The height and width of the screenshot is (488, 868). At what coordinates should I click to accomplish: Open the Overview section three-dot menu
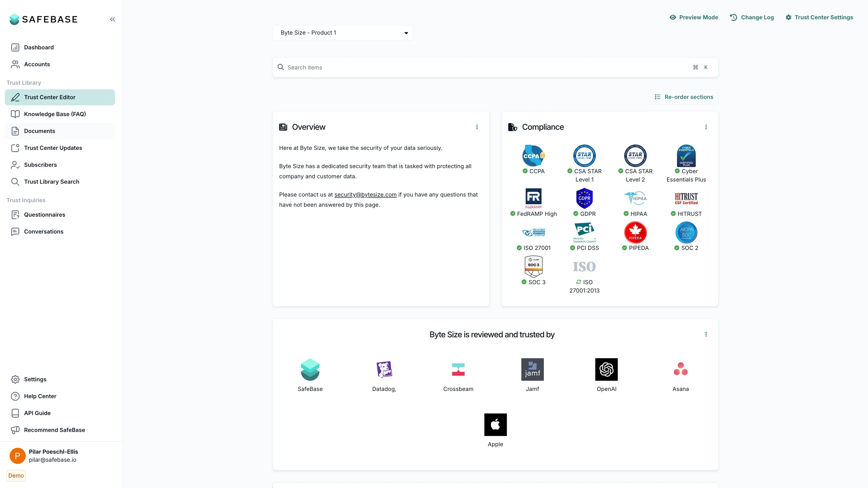(x=477, y=127)
